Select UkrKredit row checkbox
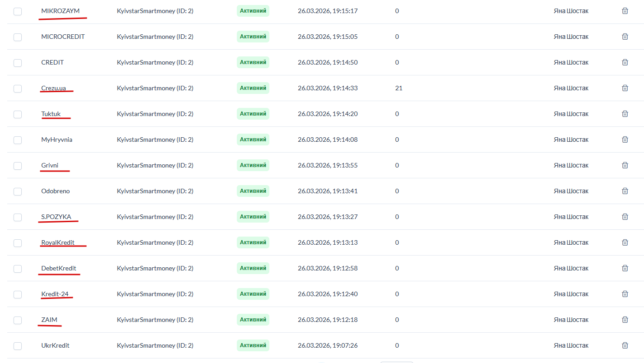 (18, 346)
